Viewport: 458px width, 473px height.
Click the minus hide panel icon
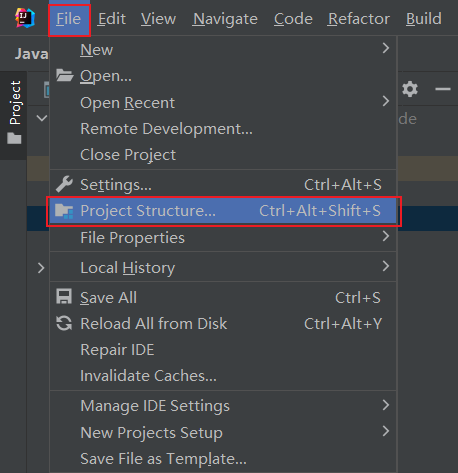point(443,89)
